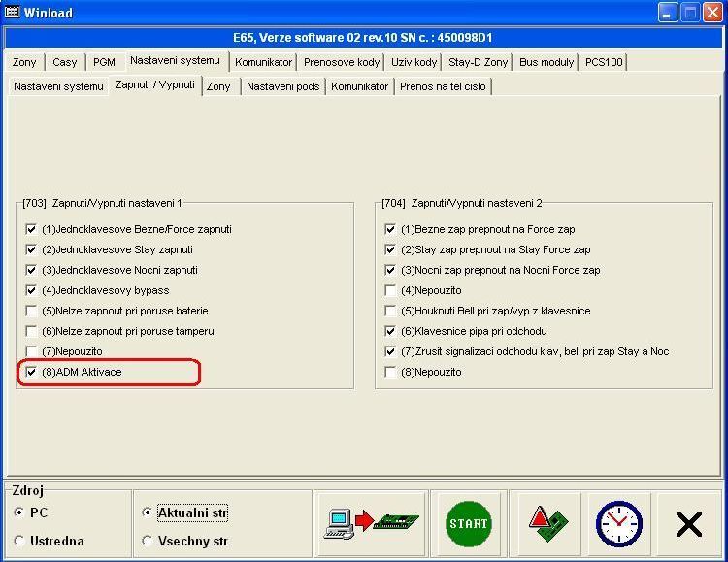Click the black X cancel icon
This screenshot has width=728, height=562.
tap(688, 525)
